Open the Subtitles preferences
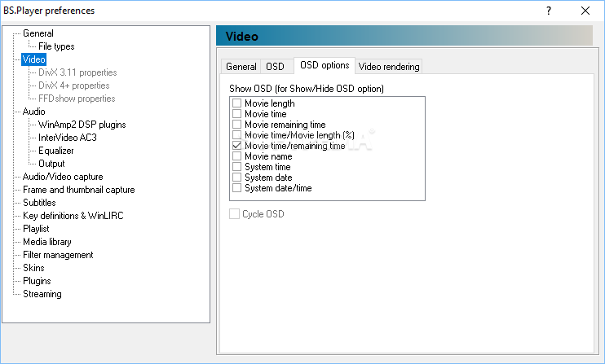The width and height of the screenshot is (605, 364). point(39,203)
